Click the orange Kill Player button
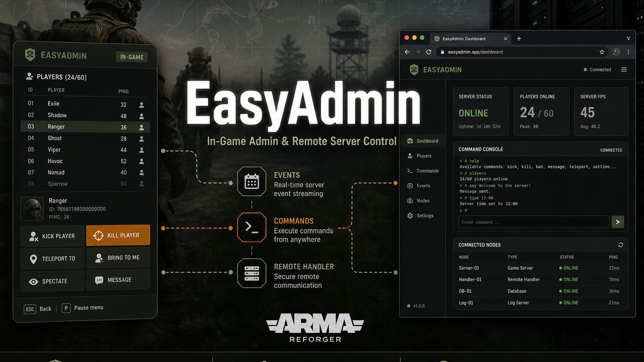Screen dimensions: 644x362 tap(119, 235)
